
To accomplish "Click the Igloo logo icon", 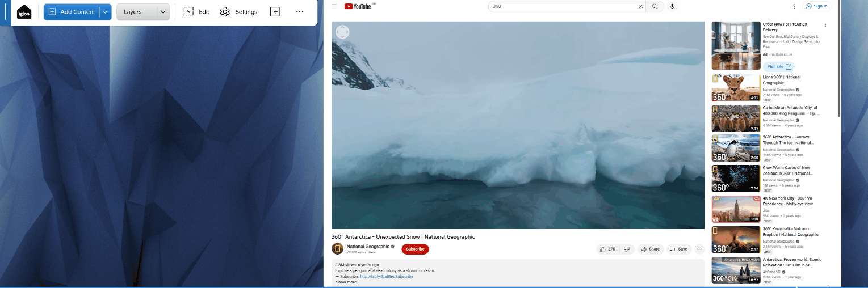I will tap(24, 12).
